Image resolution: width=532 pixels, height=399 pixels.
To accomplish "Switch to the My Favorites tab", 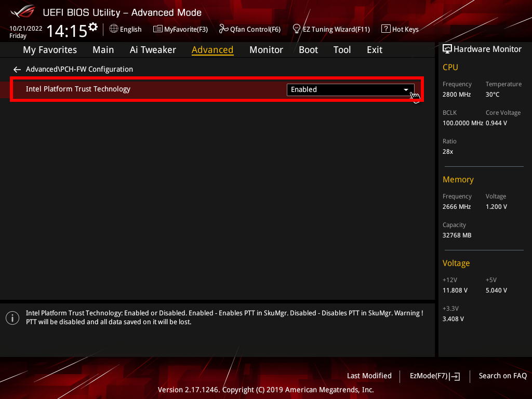I will pos(50,50).
